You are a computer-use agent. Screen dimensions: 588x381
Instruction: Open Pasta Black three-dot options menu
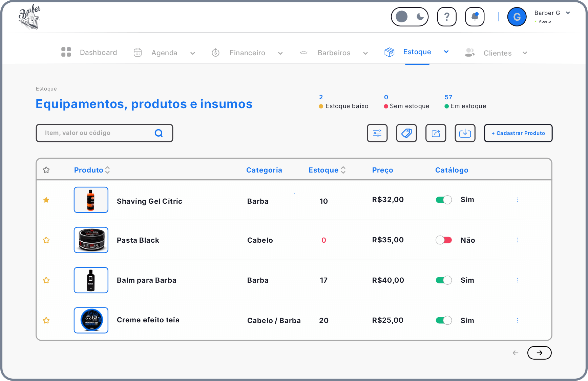coord(518,240)
